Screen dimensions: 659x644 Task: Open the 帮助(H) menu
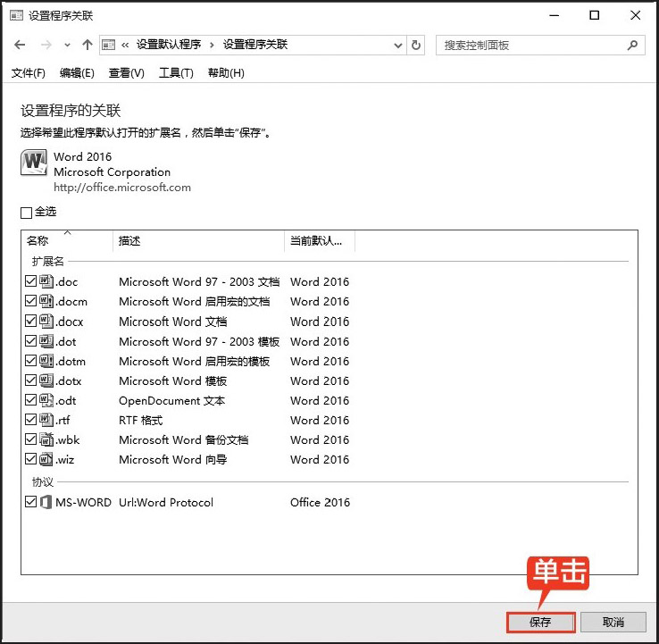(226, 73)
